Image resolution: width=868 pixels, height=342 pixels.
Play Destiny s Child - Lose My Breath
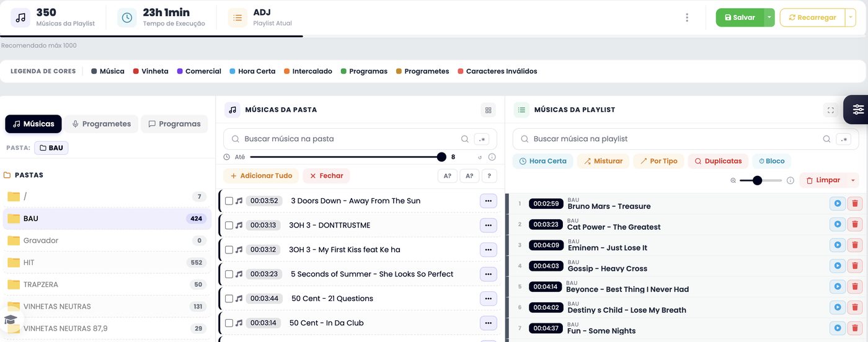[837, 307]
